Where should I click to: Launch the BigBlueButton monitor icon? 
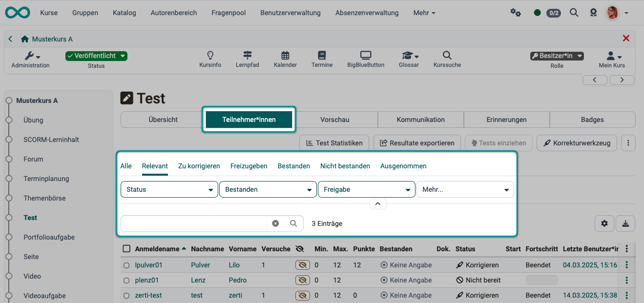(366, 60)
